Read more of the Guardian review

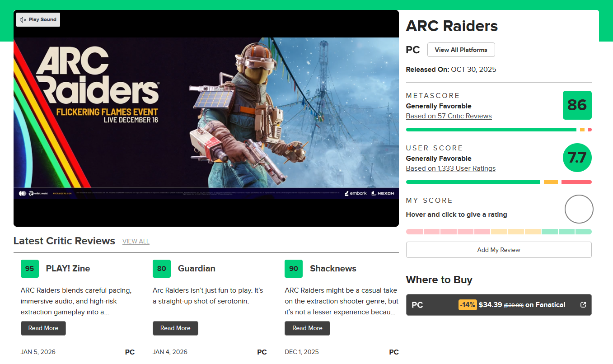click(x=175, y=328)
